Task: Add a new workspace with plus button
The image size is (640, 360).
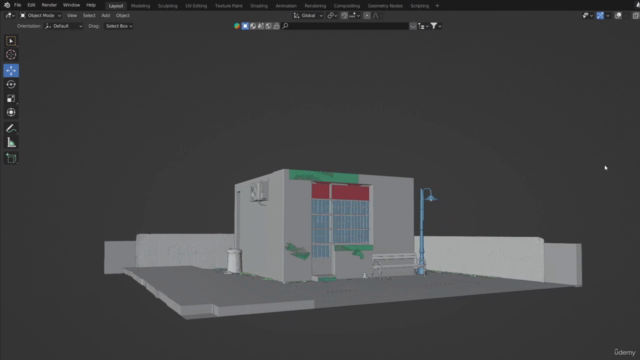Action: (437, 6)
